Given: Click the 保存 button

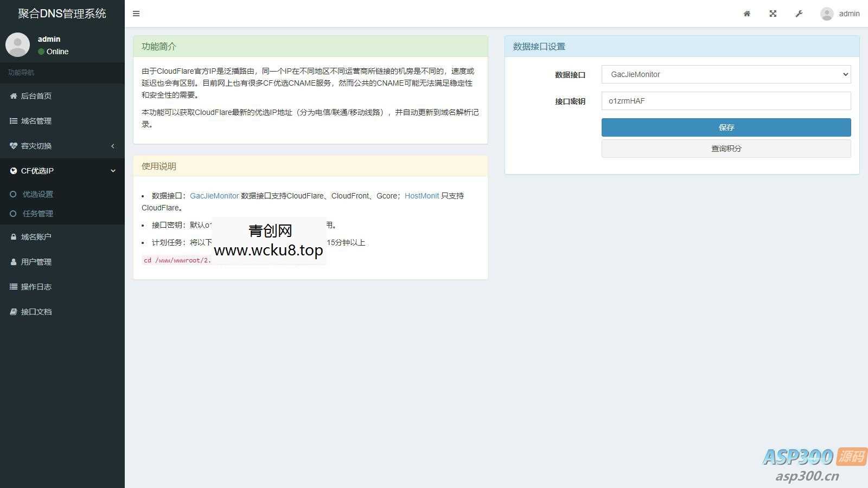Looking at the screenshot, I should 725,127.
